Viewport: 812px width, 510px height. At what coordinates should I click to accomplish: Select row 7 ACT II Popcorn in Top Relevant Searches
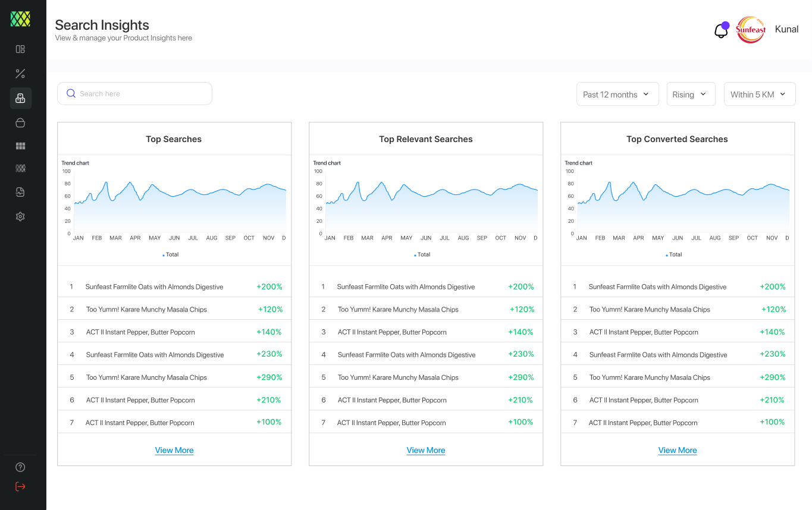(x=426, y=422)
